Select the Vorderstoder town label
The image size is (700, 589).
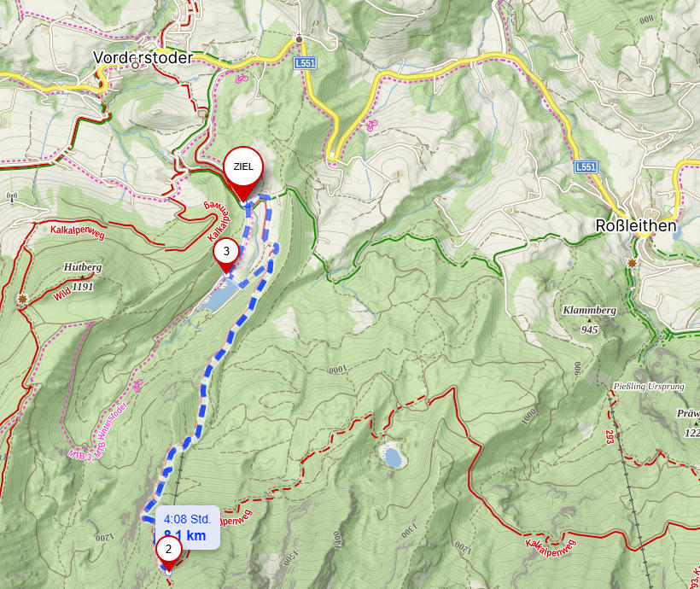click(143, 57)
